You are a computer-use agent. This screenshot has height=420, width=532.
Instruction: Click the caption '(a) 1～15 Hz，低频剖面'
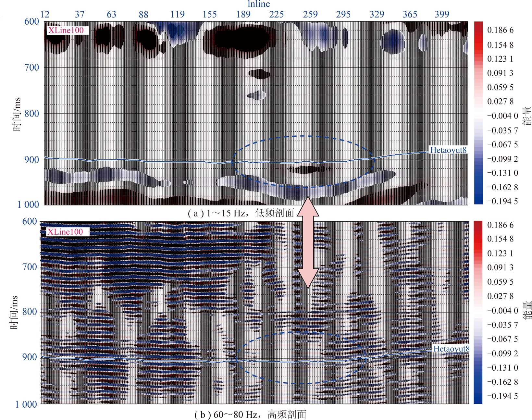click(x=241, y=213)
